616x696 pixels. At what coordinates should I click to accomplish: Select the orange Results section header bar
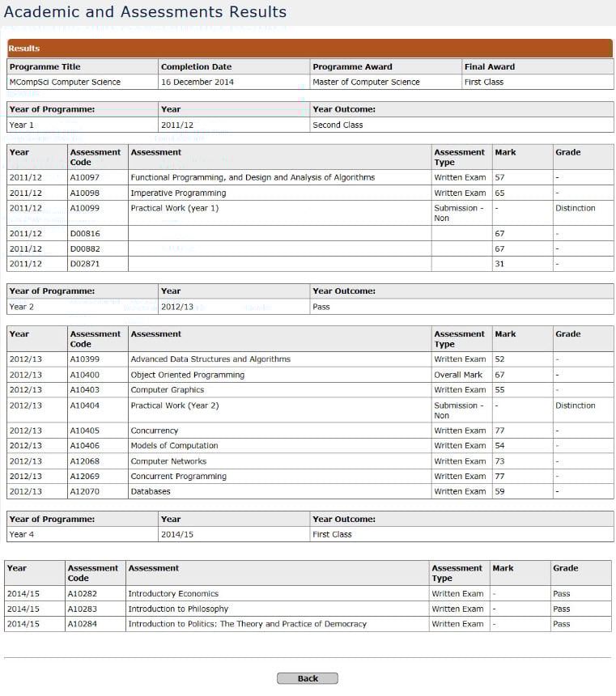(310, 49)
